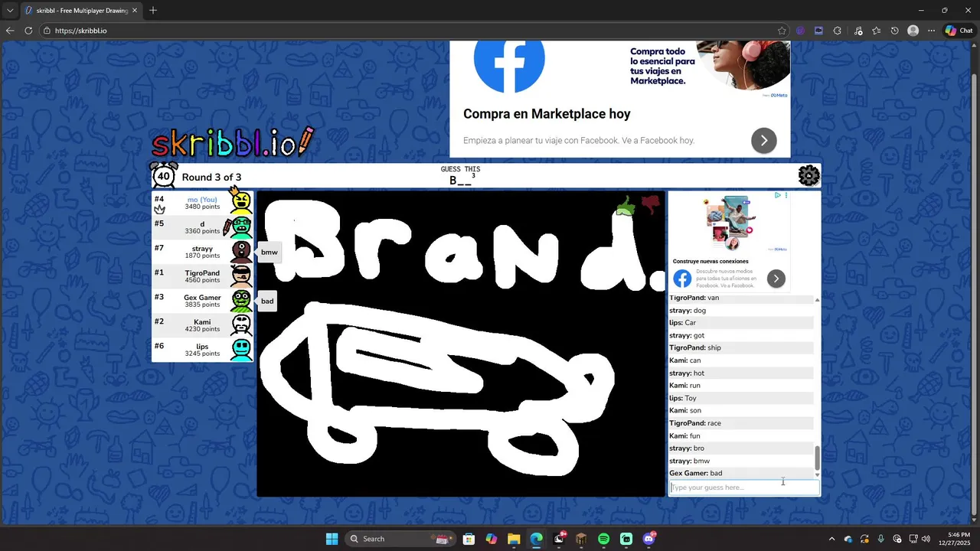Image resolution: width=980 pixels, height=551 pixels.
Task: Click the alarm clock round timer
Action: [x=163, y=175]
